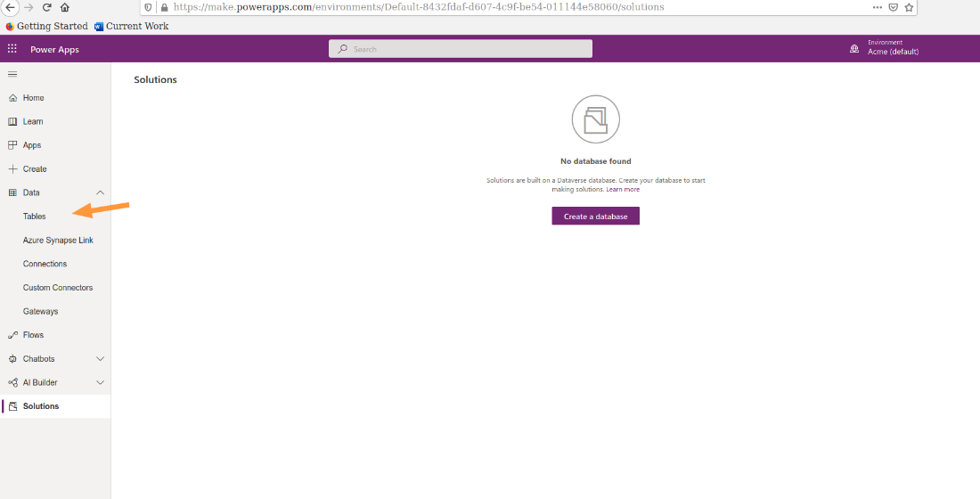Open the app launcher waffle icon
The image size is (980, 499).
pos(12,49)
